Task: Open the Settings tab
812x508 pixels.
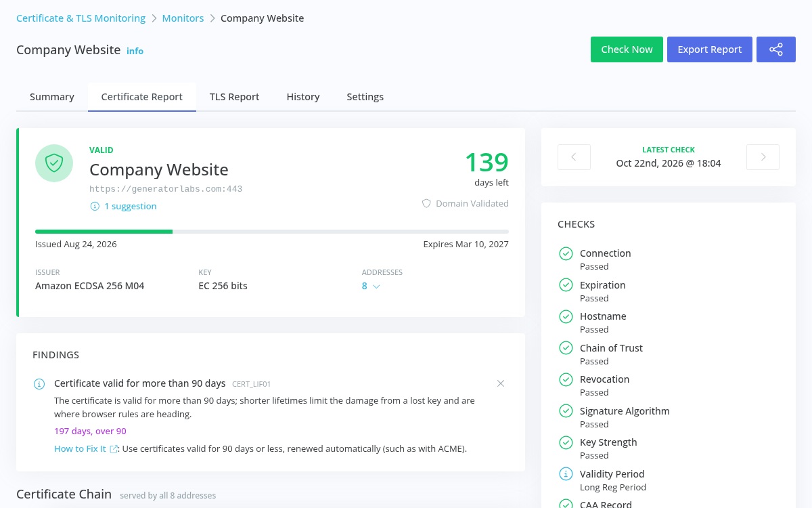Action: 365,97
